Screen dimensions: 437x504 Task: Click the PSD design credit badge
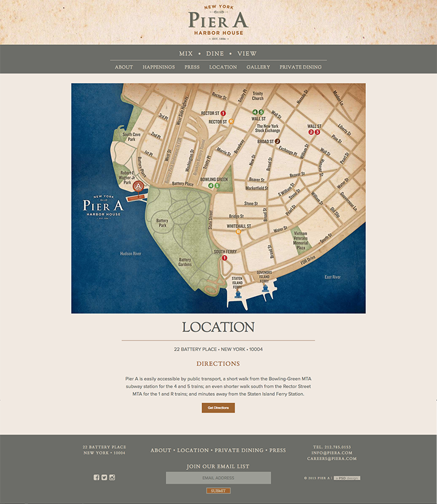coord(347,478)
